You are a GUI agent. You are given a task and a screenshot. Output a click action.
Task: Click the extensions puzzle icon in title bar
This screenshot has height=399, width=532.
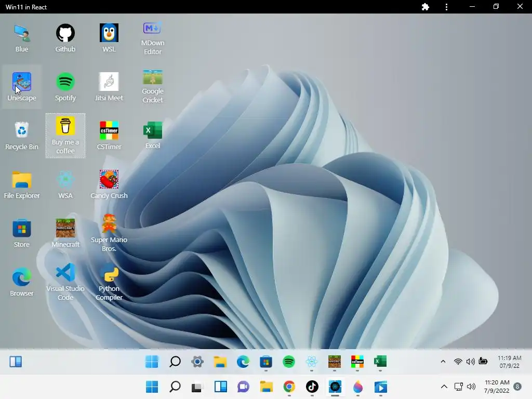click(x=425, y=7)
